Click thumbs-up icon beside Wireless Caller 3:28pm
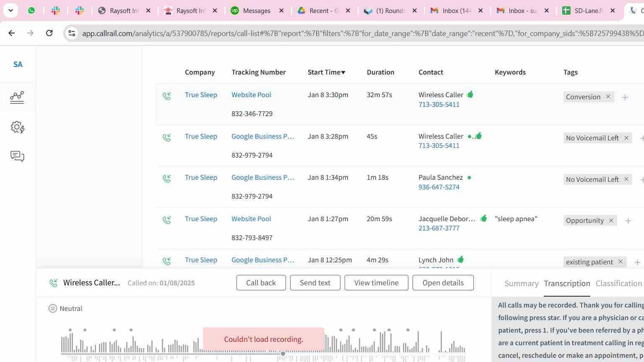 click(x=479, y=135)
